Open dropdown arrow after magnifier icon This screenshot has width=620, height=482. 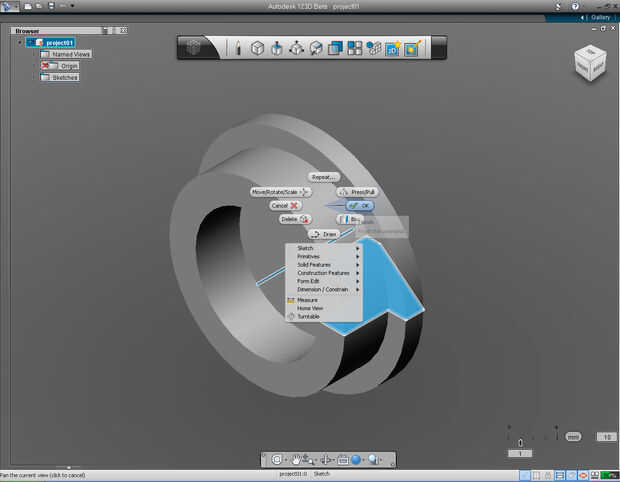tap(381, 460)
